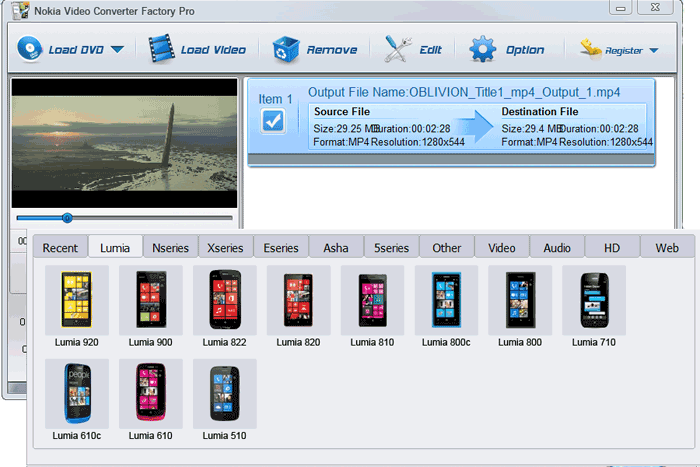
Task: Switch to the Asha tab
Action: coord(336,248)
